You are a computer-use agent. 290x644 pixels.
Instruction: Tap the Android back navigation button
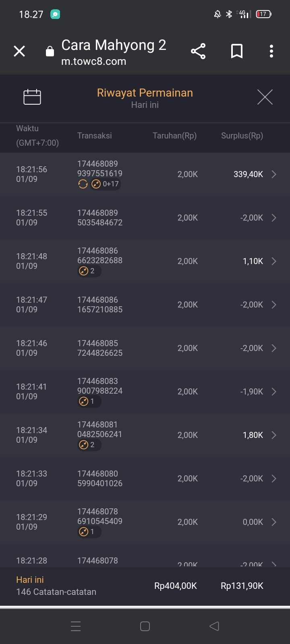point(214,626)
